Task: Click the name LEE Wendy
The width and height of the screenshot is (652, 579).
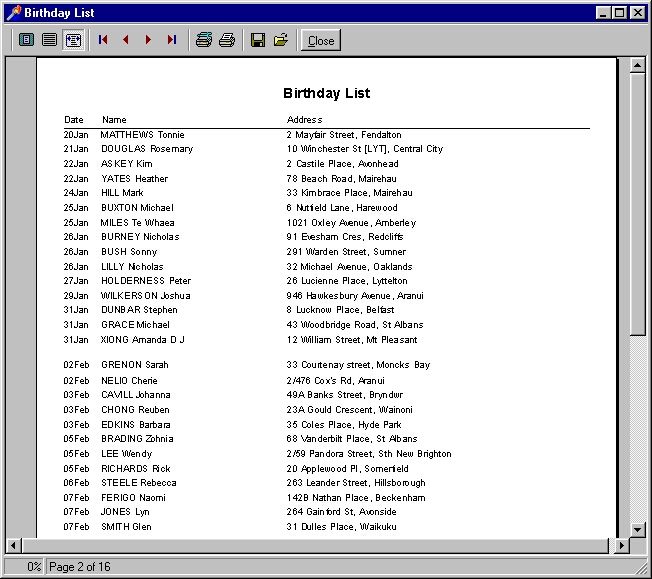Action: click(x=127, y=454)
